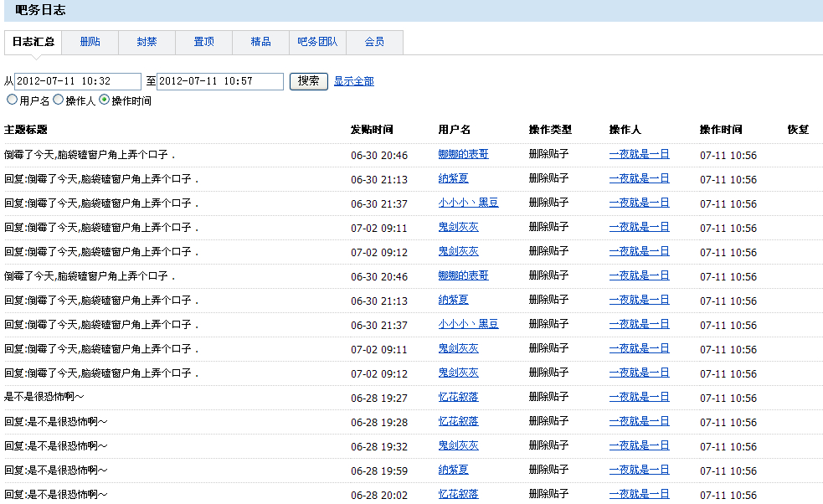Screen dimensions: 823x504
Task: Click the 用户名 column header
Action: pos(454,130)
